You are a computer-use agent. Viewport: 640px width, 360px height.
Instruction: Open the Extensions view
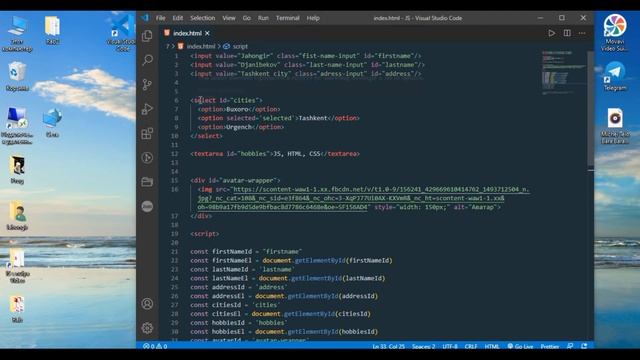(147, 133)
